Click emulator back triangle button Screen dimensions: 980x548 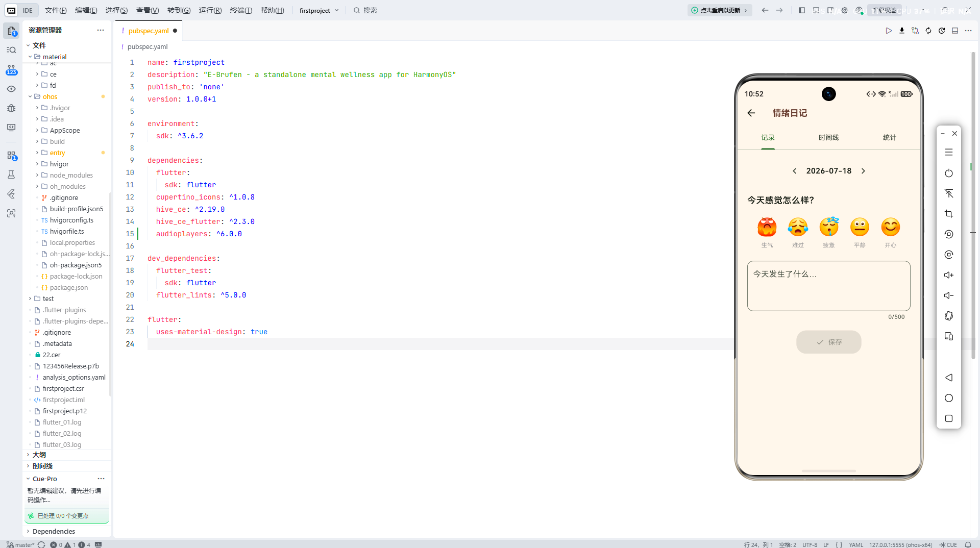[x=949, y=378]
